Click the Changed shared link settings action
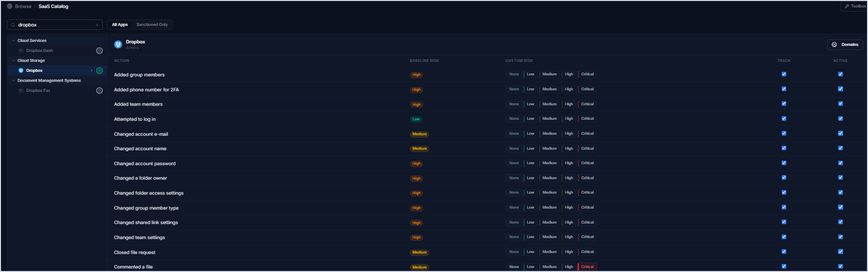 pyautogui.click(x=146, y=223)
